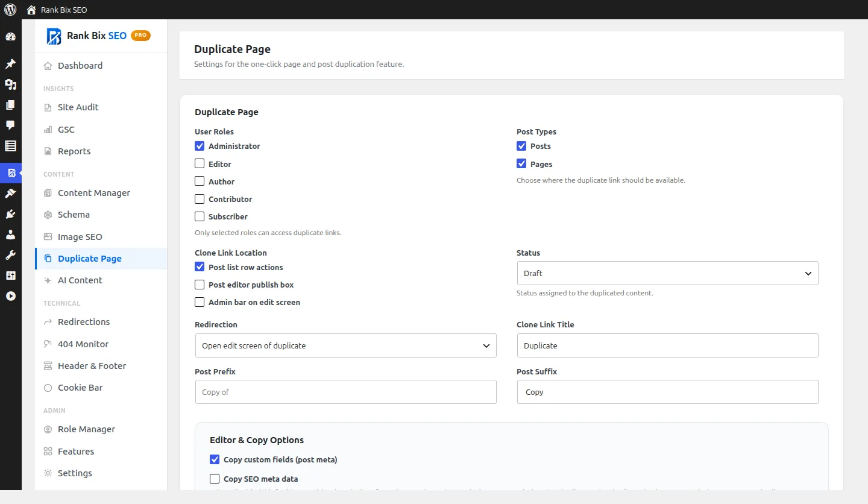This screenshot has height=504, width=868.
Task: Open the WordPress Settings sliders icon
Action: point(10,276)
